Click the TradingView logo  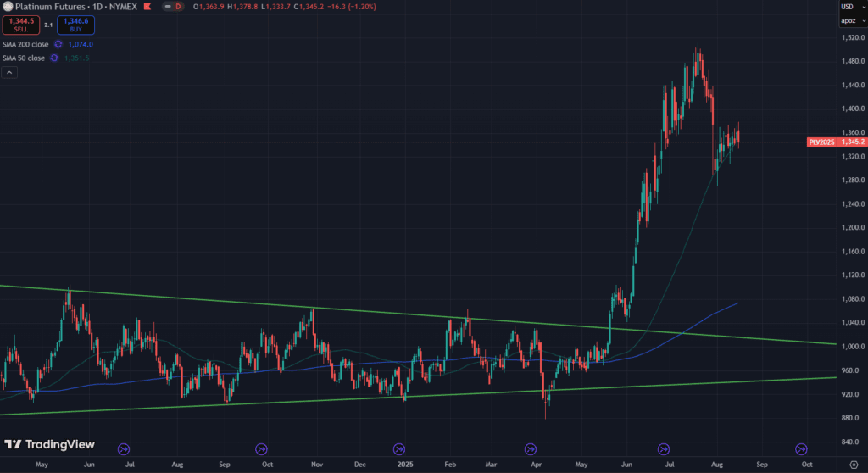[49, 445]
